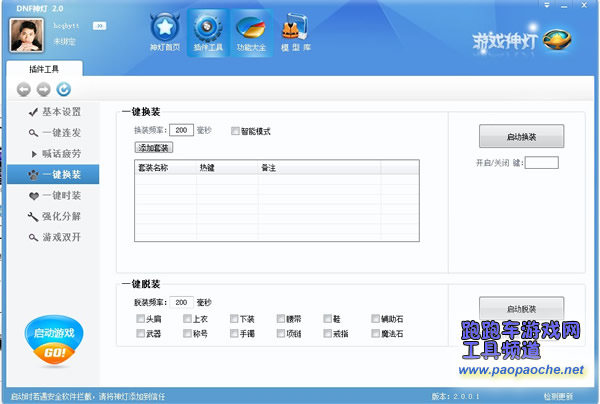
Task: Click the 启动游戏 GO! button
Action: (x=54, y=340)
